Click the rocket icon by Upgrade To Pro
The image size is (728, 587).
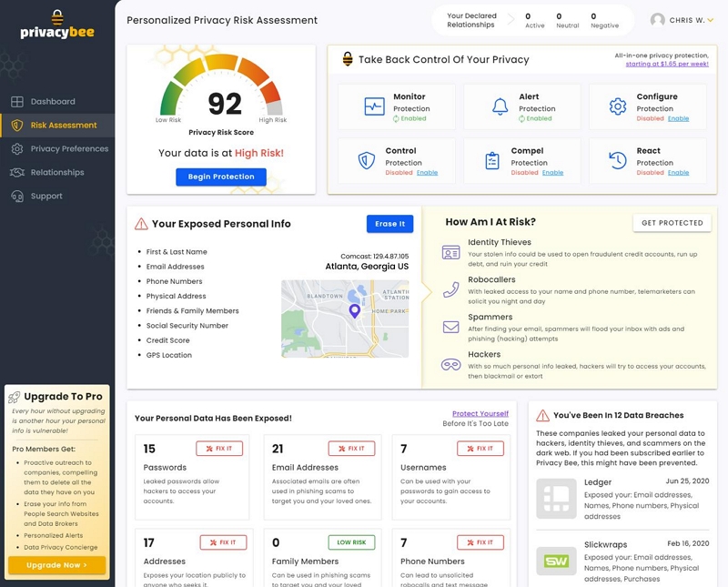(15, 397)
